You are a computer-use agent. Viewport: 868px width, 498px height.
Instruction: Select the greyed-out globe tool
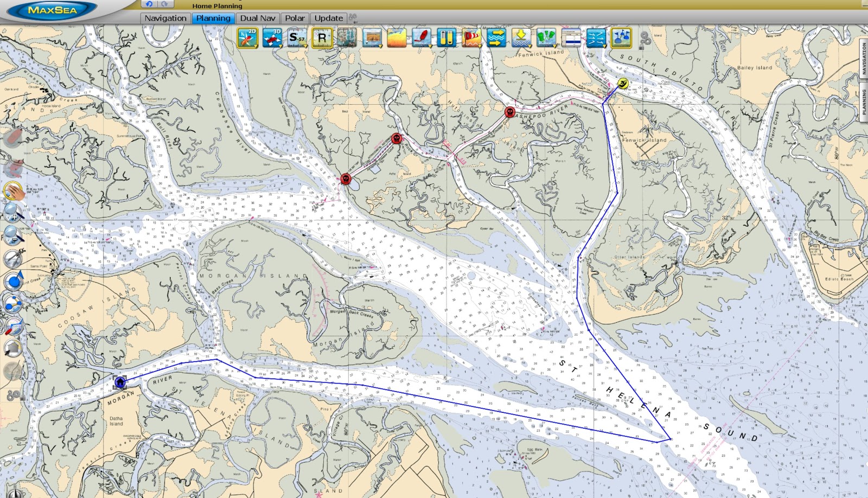point(13,371)
